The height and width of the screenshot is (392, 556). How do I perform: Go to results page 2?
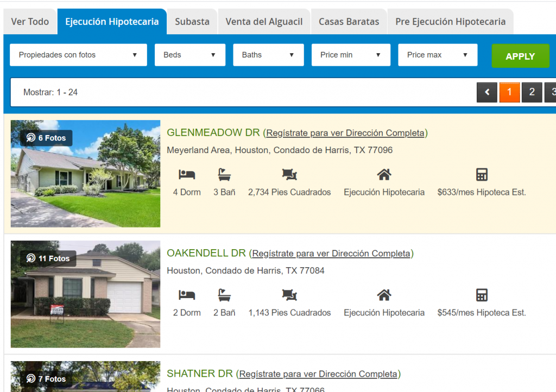(x=532, y=92)
